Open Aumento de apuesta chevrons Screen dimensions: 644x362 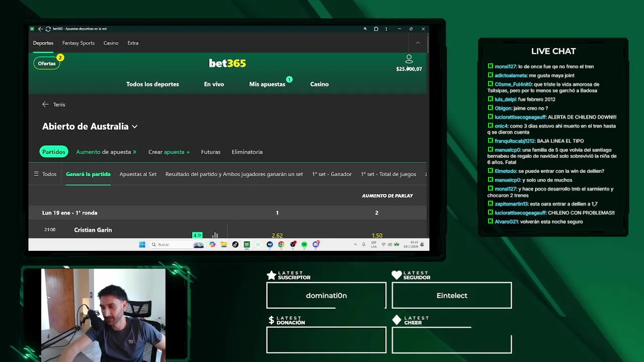(x=134, y=152)
